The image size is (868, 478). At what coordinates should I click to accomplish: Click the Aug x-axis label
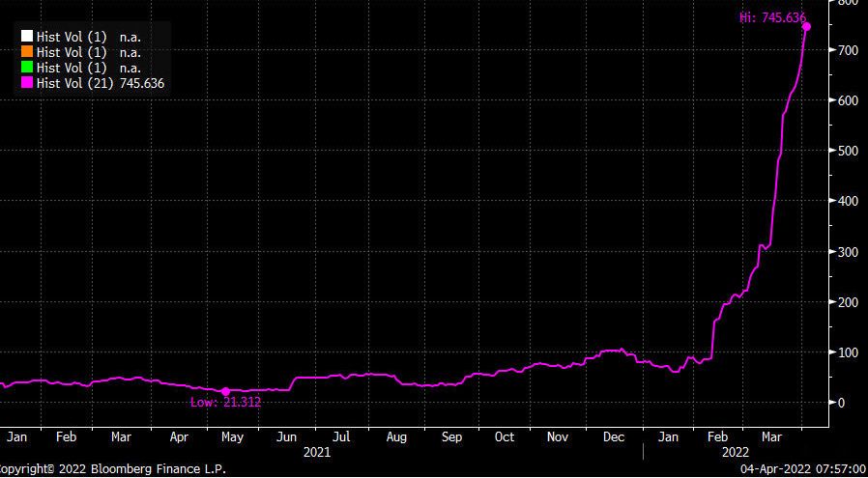pos(396,437)
